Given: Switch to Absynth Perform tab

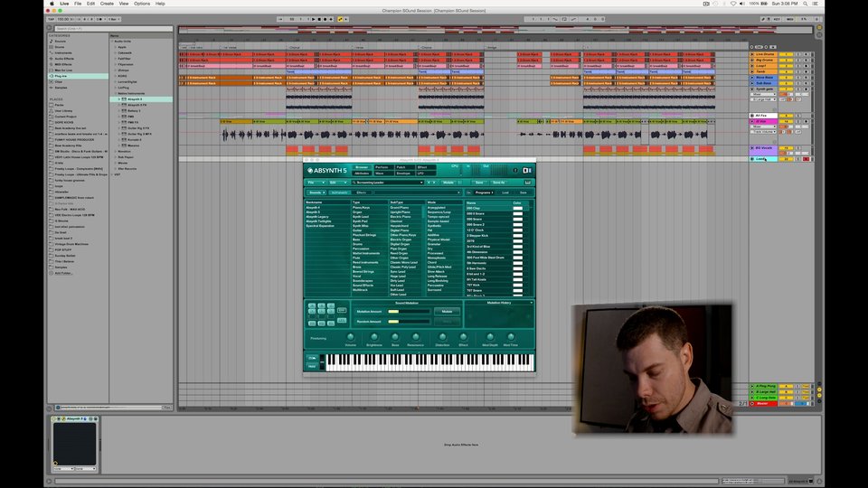Looking at the screenshot, I should [x=382, y=167].
